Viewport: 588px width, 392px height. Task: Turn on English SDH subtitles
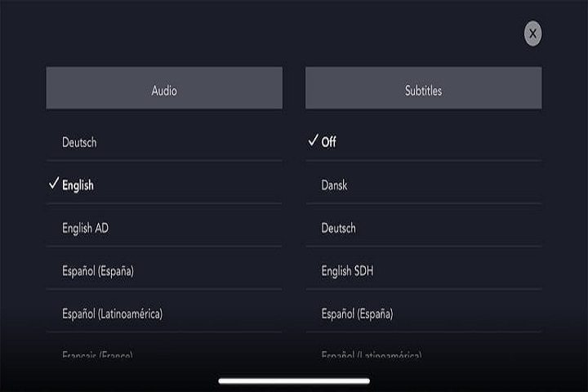348,270
